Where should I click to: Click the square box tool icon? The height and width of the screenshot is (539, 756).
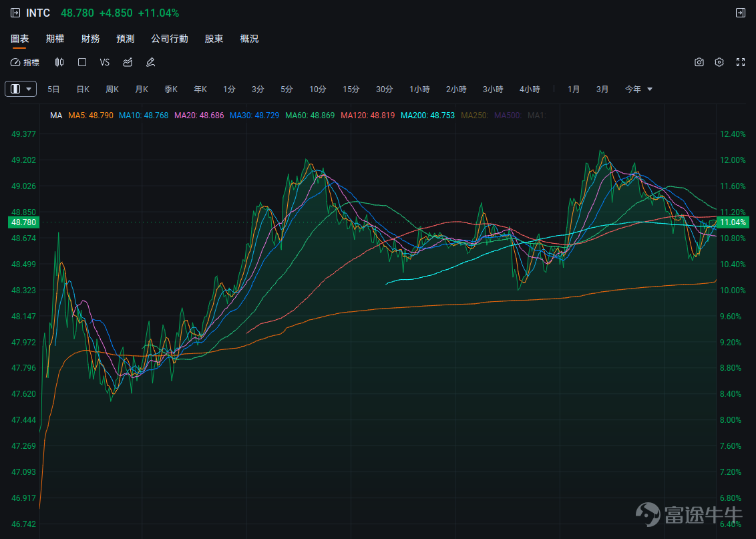(82, 62)
